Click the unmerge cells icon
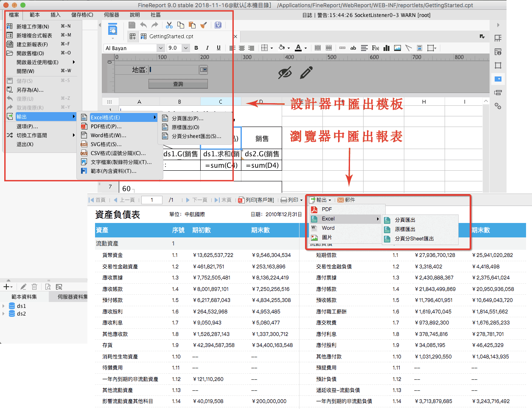The image size is (532, 409). [329, 48]
